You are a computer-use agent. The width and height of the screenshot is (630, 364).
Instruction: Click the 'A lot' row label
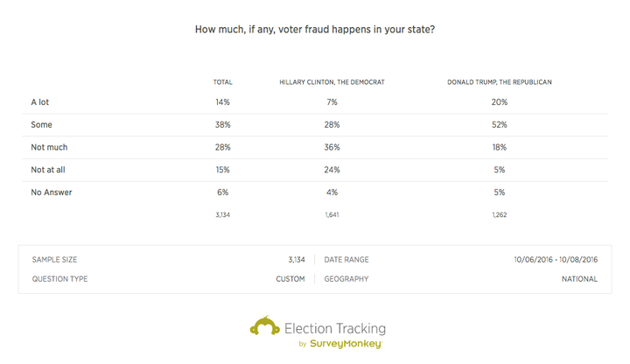point(39,102)
